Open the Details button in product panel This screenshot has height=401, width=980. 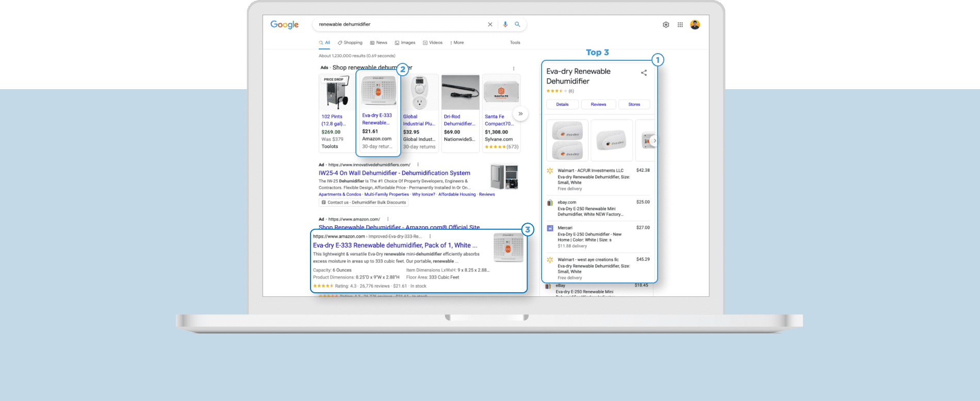click(x=562, y=104)
